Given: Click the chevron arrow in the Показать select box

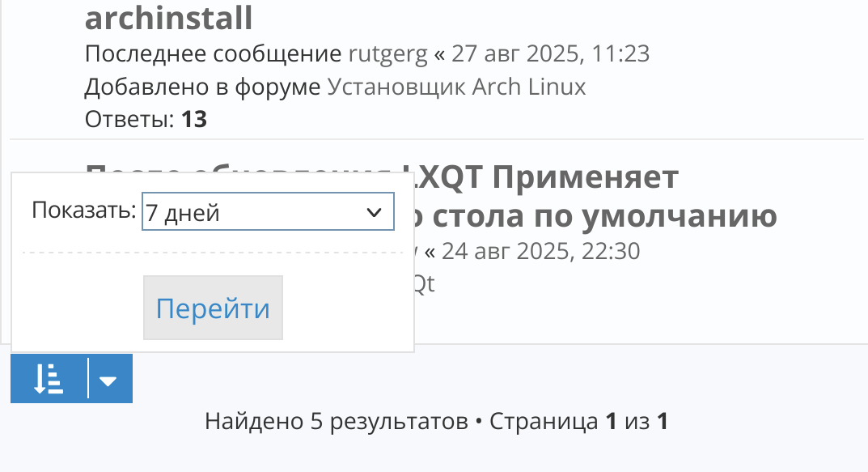Looking at the screenshot, I should [x=374, y=212].
